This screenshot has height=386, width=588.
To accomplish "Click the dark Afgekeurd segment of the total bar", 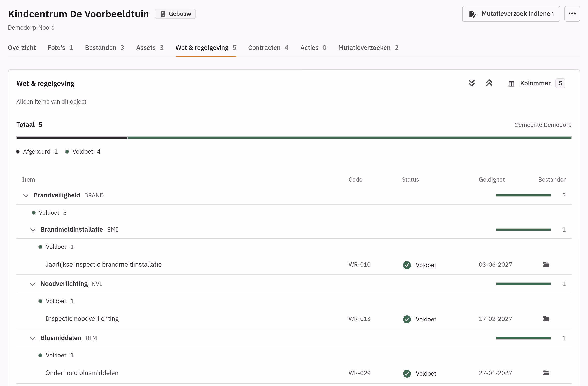I will 71,137.
